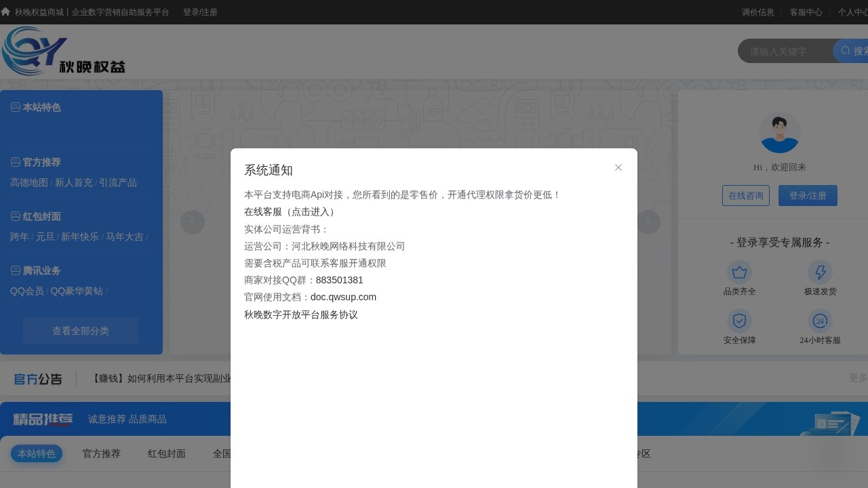Image resolution: width=868 pixels, height=488 pixels.
Task: Click 查看全部分类 button
Action: pos(81,331)
